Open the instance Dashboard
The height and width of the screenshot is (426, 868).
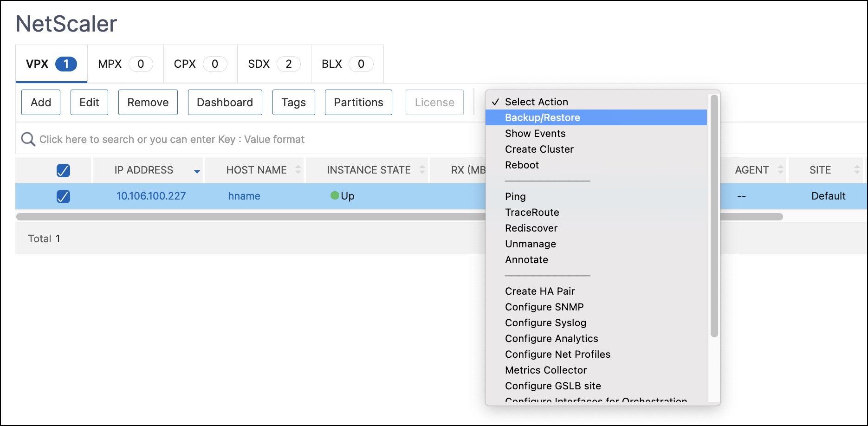tap(225, 102)
